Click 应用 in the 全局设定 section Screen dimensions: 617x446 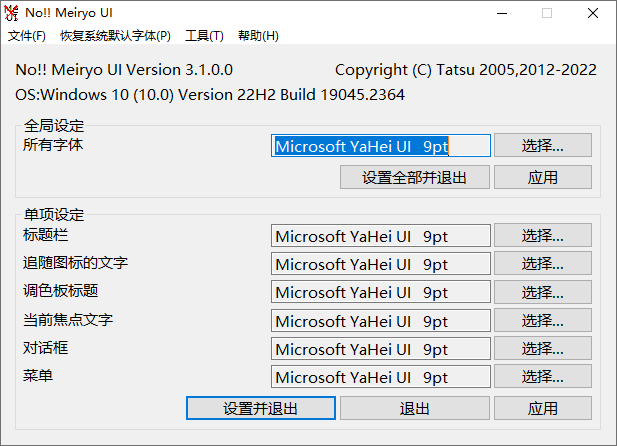click(x=542, y=178)
